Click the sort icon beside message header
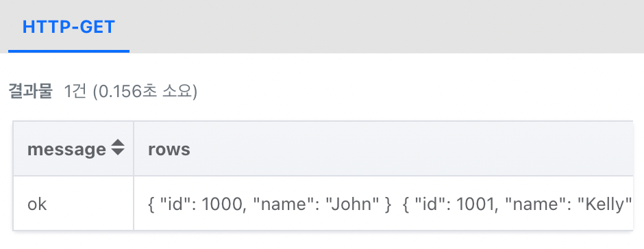 tap(118, 148)
